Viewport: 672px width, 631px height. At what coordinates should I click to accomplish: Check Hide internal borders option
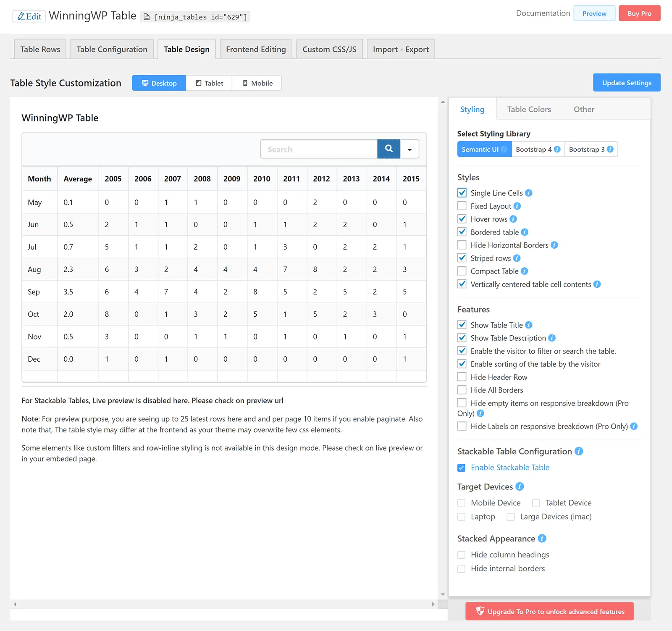(462, 568)
